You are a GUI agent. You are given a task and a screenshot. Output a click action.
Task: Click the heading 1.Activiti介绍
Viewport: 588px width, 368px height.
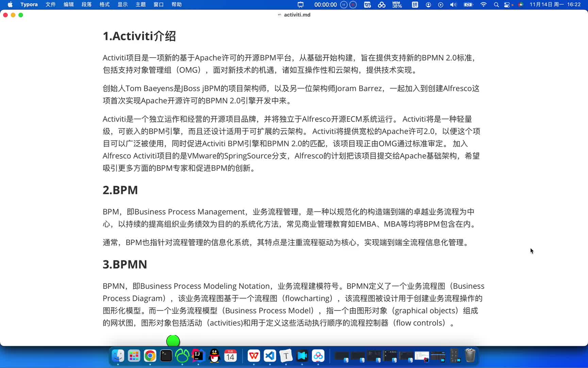139,36
